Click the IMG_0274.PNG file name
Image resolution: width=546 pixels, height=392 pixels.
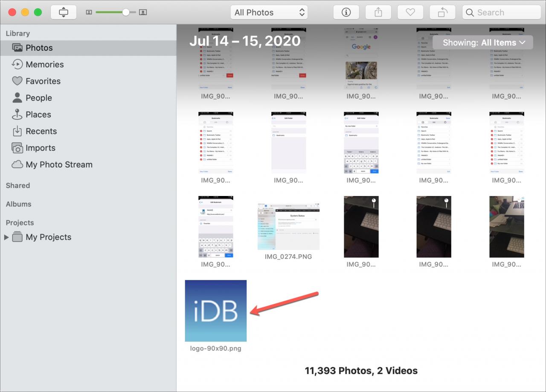tap(288, 257)
